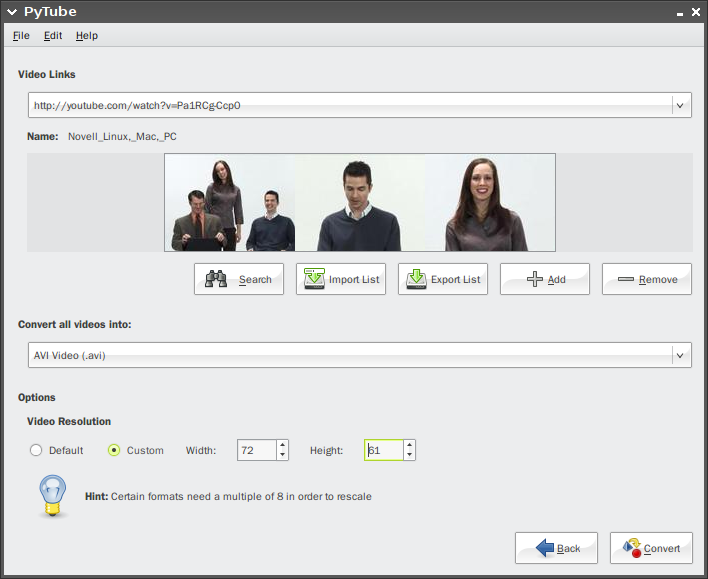Screen dimensions: 708x579
Task: Decrease the Width value with down arrow
Action: click(x=283, y=455)
